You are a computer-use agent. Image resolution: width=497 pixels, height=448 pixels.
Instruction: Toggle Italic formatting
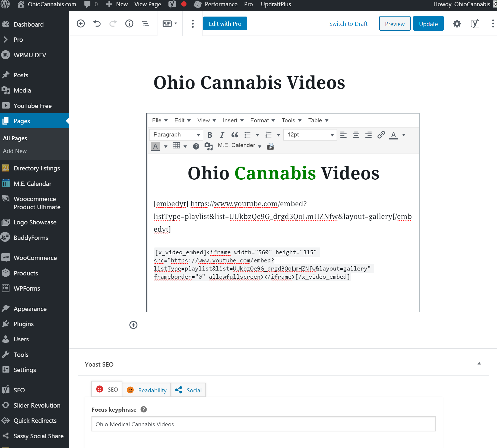(x=222, y=135)
